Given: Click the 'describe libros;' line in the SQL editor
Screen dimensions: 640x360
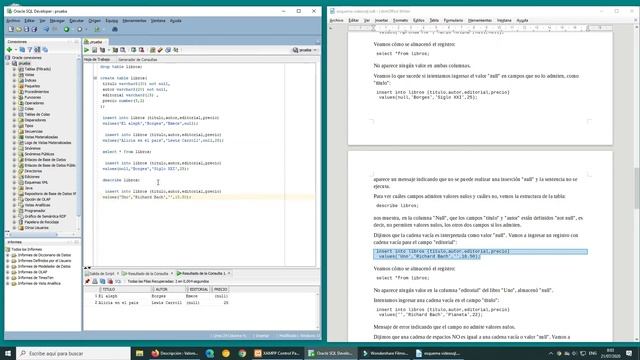Looking at the screenshot, I should coord(121,180).
